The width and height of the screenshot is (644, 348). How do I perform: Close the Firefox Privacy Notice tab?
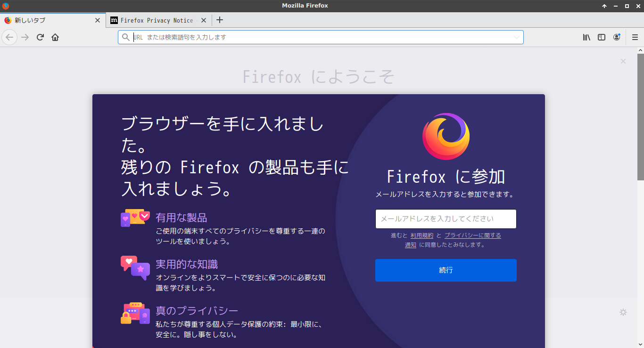click(204, 20)
